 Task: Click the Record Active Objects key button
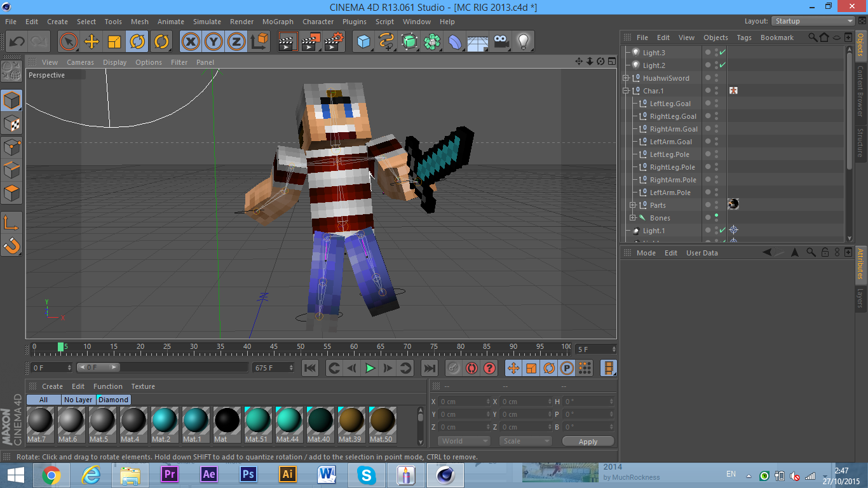[454, 368]
